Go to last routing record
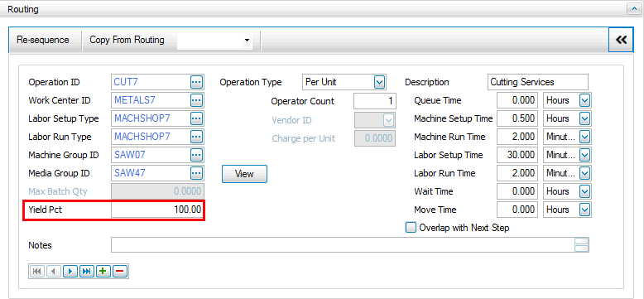This screenshot has height=299, width=644. point(87,271)
